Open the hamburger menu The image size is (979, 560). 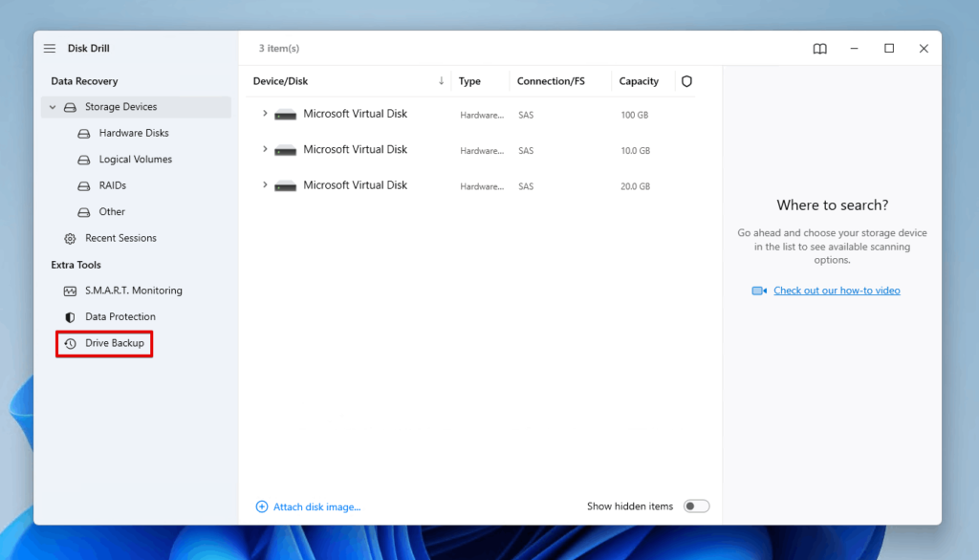49,48
